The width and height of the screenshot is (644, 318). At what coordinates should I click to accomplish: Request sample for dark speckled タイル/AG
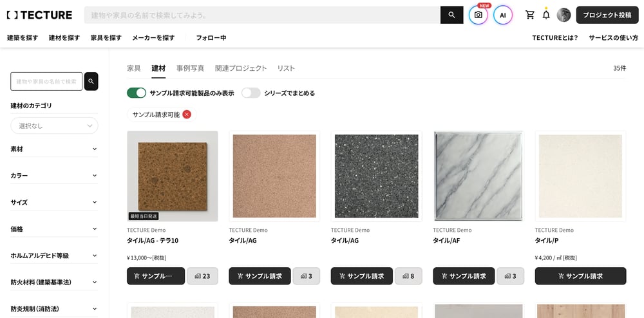pos(361,276)
